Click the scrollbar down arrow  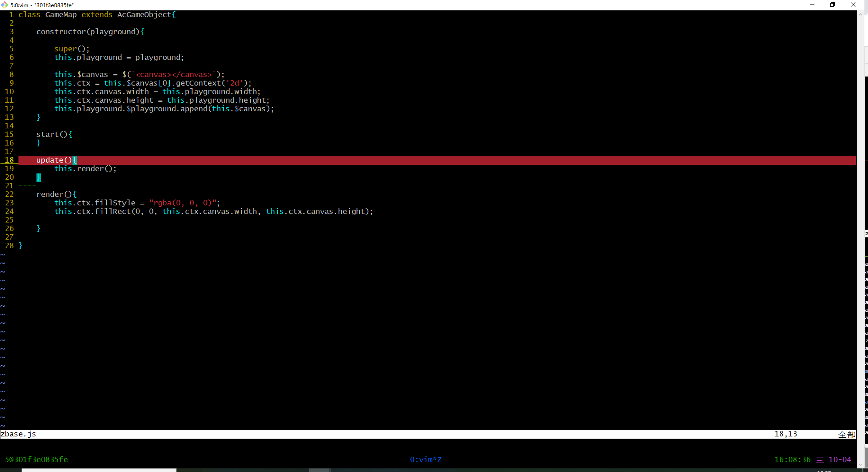point(860,464)
